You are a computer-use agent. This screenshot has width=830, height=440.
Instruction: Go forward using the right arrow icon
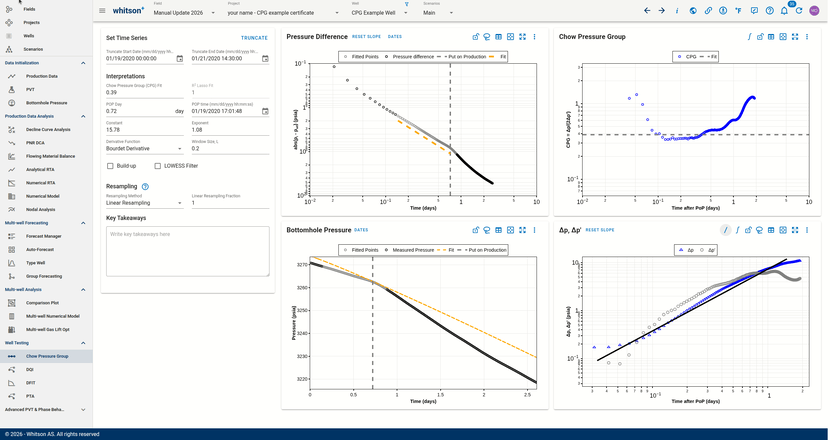(x=662, y=11)
